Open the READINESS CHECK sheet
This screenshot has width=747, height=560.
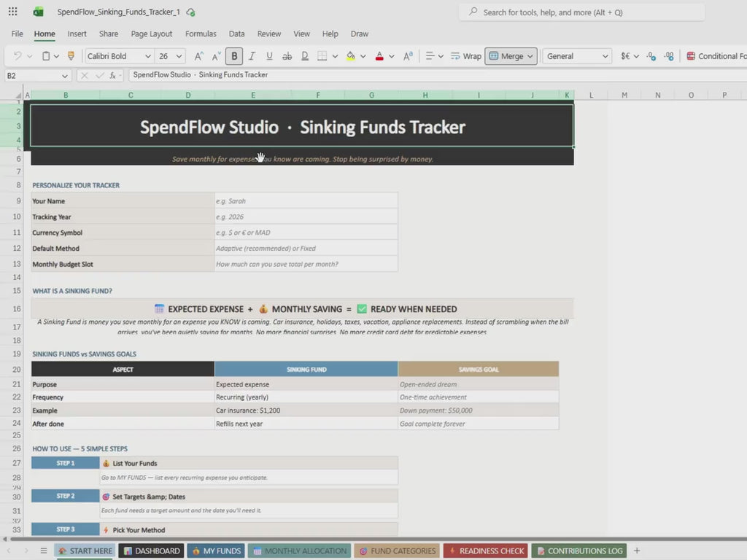pyautogui.click(x=485, y=551)
